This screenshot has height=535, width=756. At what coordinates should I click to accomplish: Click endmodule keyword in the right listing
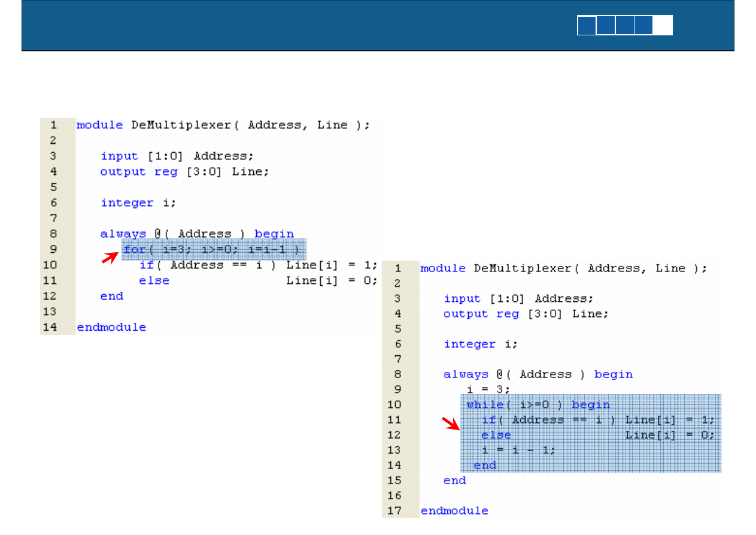[454, 510]
